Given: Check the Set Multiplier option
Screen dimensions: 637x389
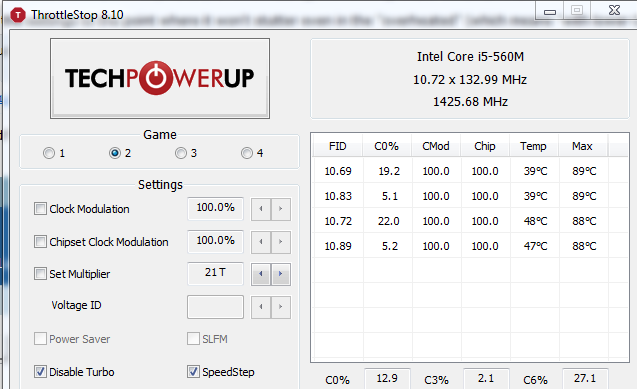Looking at the screenshot, I should pos(40,274).
